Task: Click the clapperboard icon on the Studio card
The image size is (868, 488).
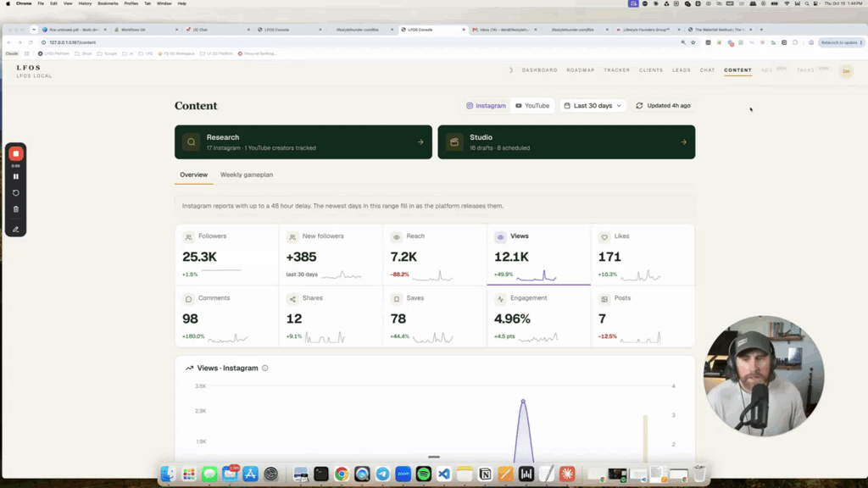Action: pyautogui.click(x=454, y=142)
